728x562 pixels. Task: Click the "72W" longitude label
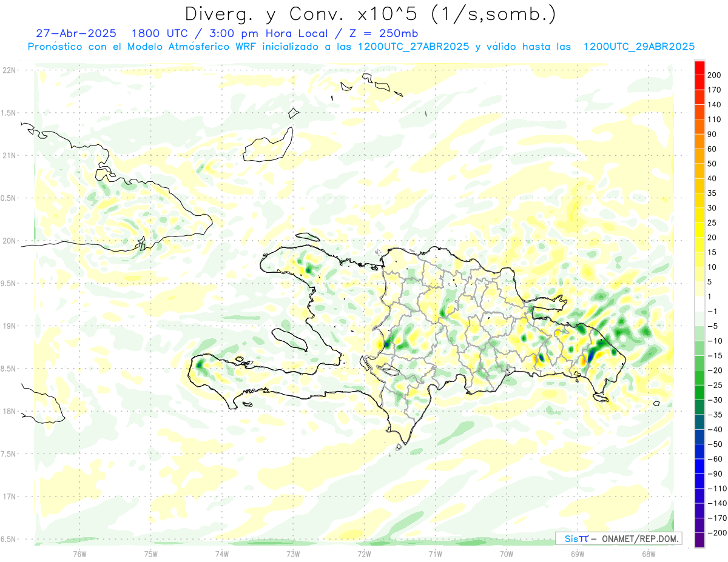pos(364,554)
